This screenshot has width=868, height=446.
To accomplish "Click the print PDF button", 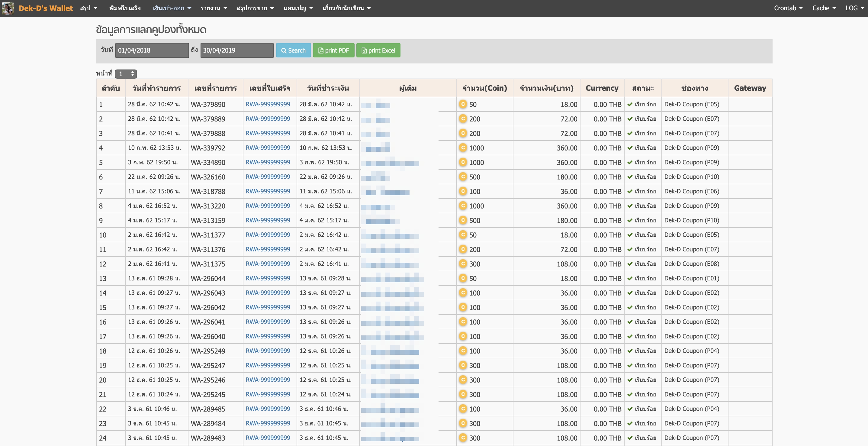I will (333, 50).
